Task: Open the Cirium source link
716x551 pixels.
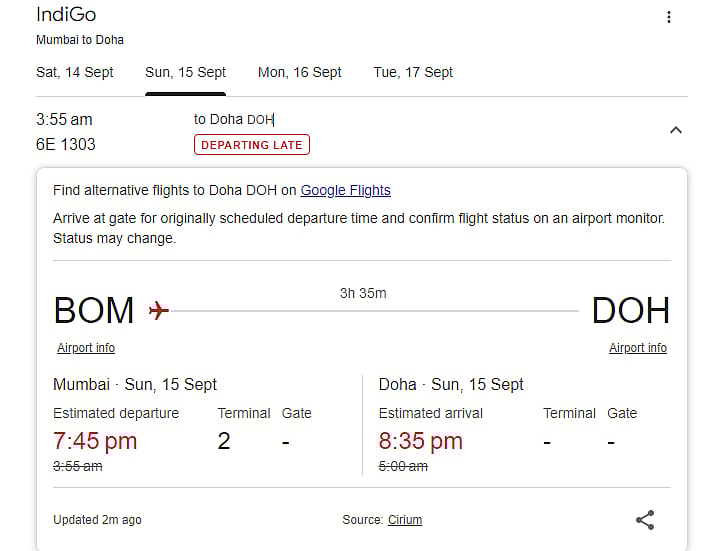Action: pos(405,520)
